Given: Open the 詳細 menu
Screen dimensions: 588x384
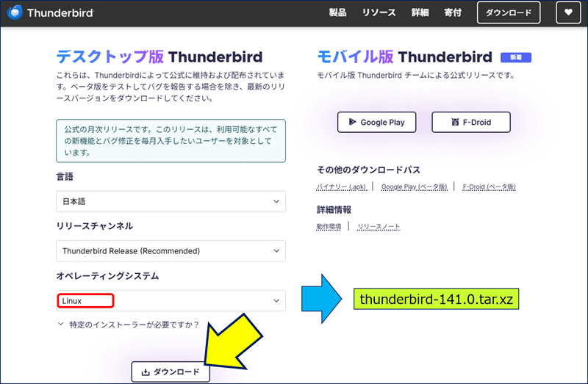Looking at the screenshot, I should pos(420,12).
